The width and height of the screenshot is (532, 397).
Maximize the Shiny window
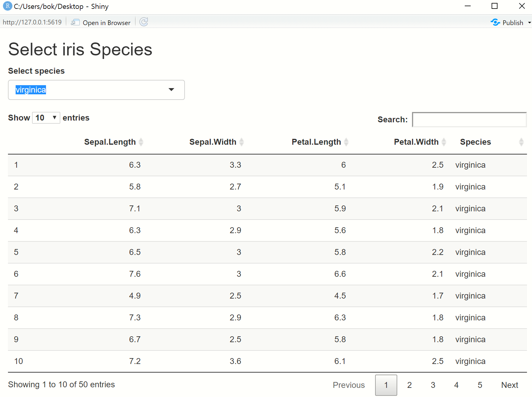coord(495,6)
